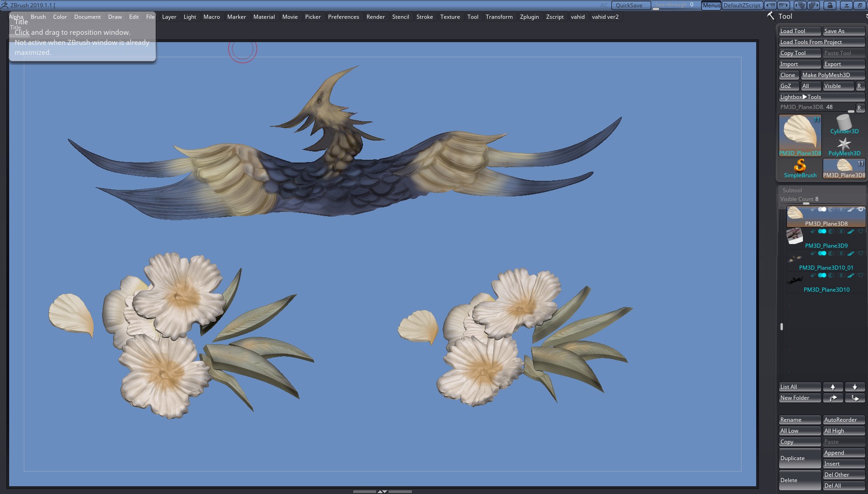Screen dimensions: 868x494
Task: Click the Duplicate subtool button
Action: (x=800, y=458)
